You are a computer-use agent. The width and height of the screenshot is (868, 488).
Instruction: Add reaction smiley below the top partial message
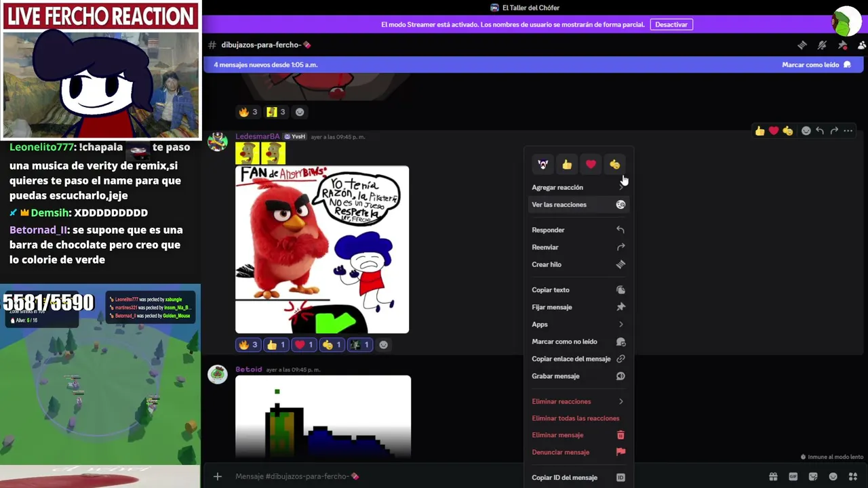(300, 112)
